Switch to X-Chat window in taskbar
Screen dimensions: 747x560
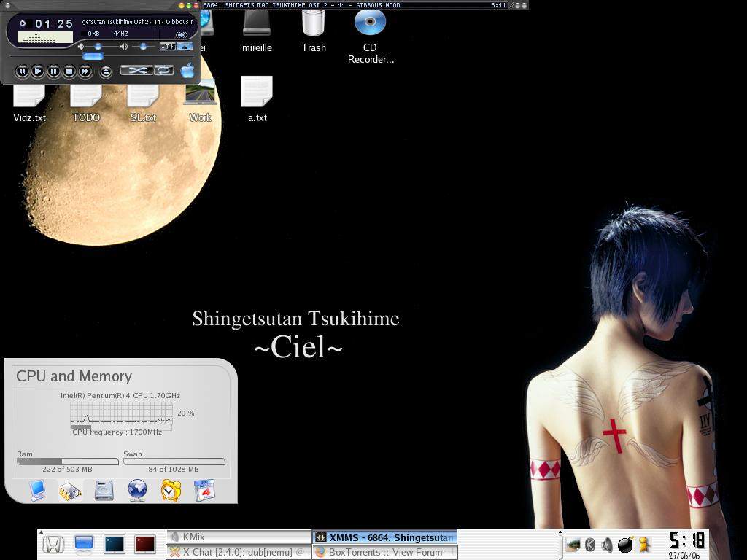point(239,552)
